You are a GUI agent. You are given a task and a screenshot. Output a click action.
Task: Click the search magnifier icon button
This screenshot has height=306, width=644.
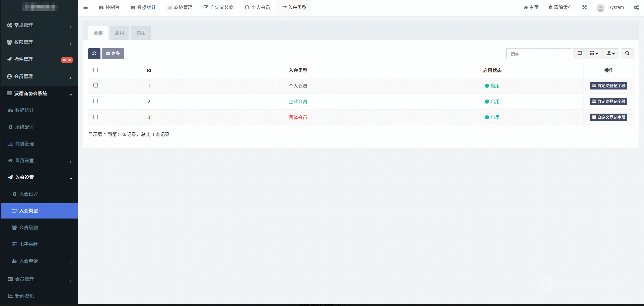[627, 54]
